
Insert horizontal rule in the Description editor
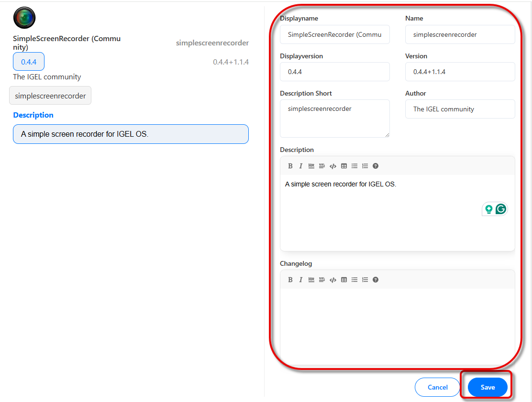311,166
